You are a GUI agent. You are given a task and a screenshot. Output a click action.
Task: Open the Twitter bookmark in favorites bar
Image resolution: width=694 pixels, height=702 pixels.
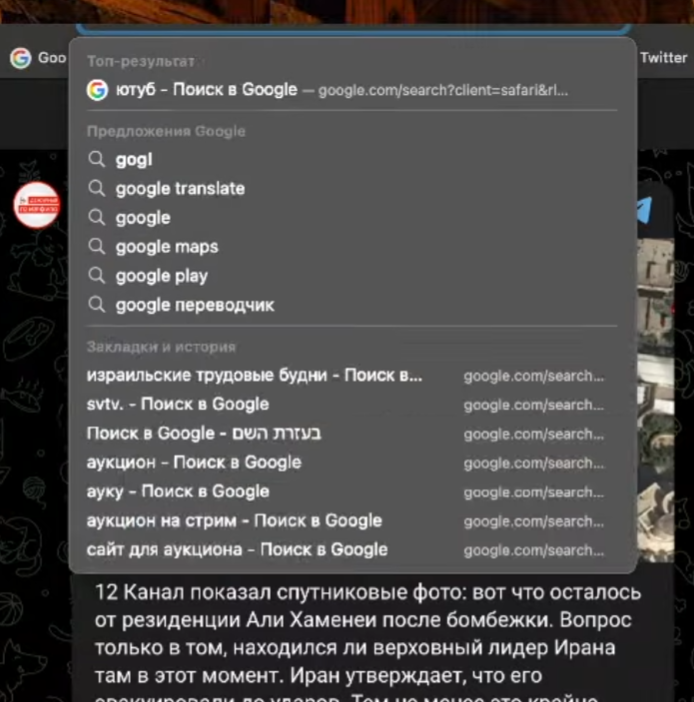663,58
